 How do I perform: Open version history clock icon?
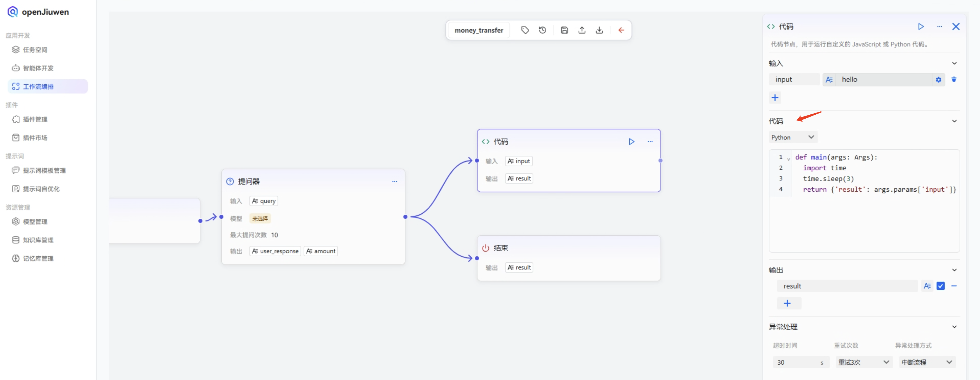pos(542,30)
